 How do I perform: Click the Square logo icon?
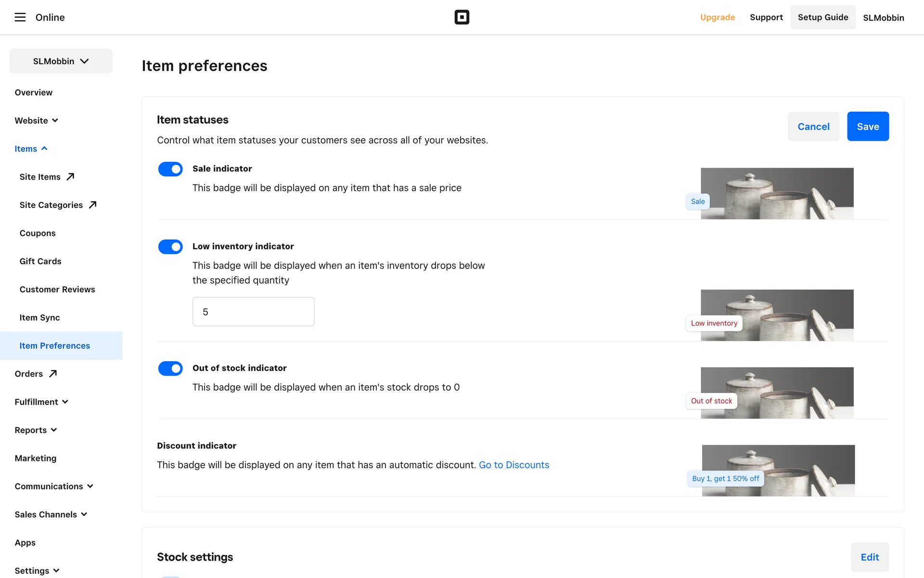[x=462, y=17]
